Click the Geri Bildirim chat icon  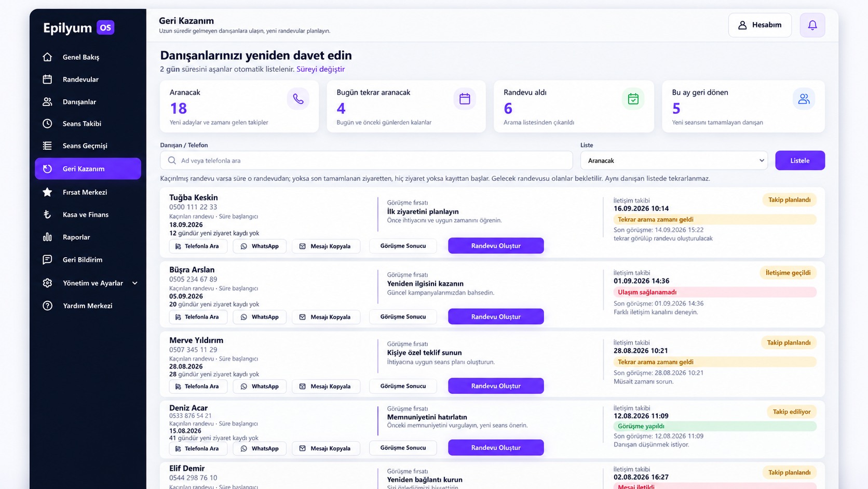tap(47, 260)
